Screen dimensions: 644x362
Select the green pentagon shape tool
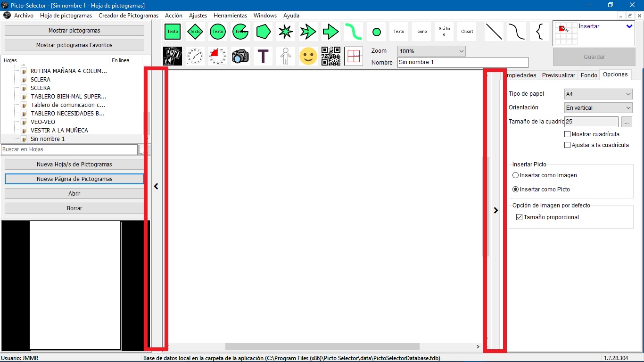click(x=263, y=32)
